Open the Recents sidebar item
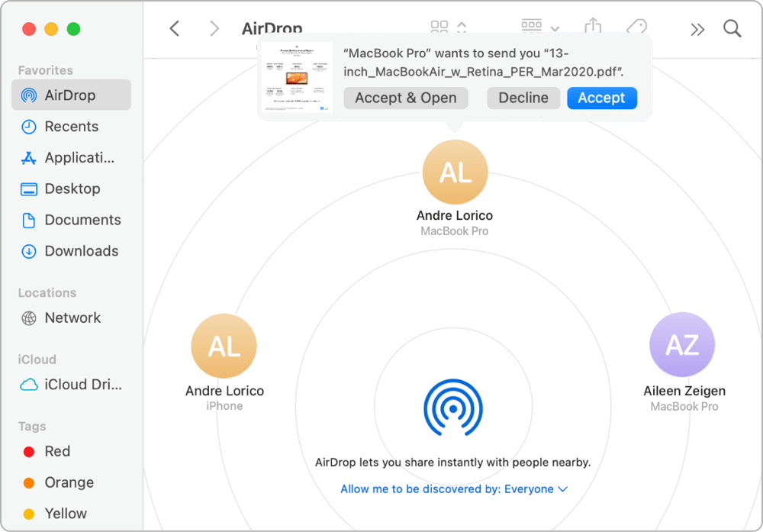Viewport: 763px width, 532px height. pyautogui.click(x=72, y=126)
